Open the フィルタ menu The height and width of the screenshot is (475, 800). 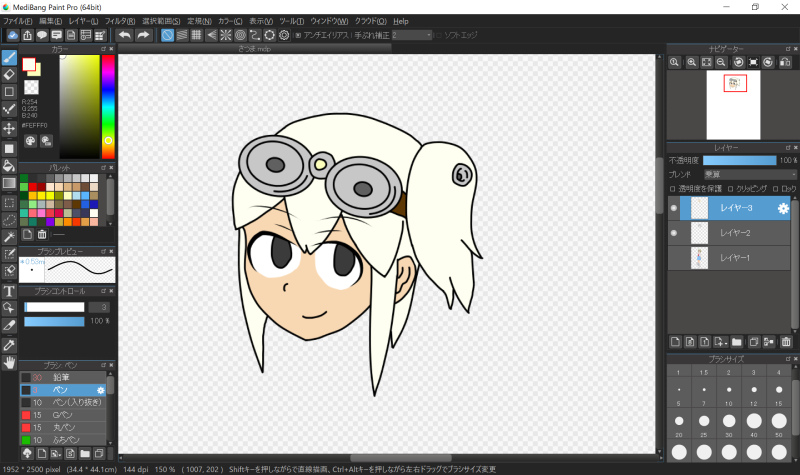tap(120, 21)
